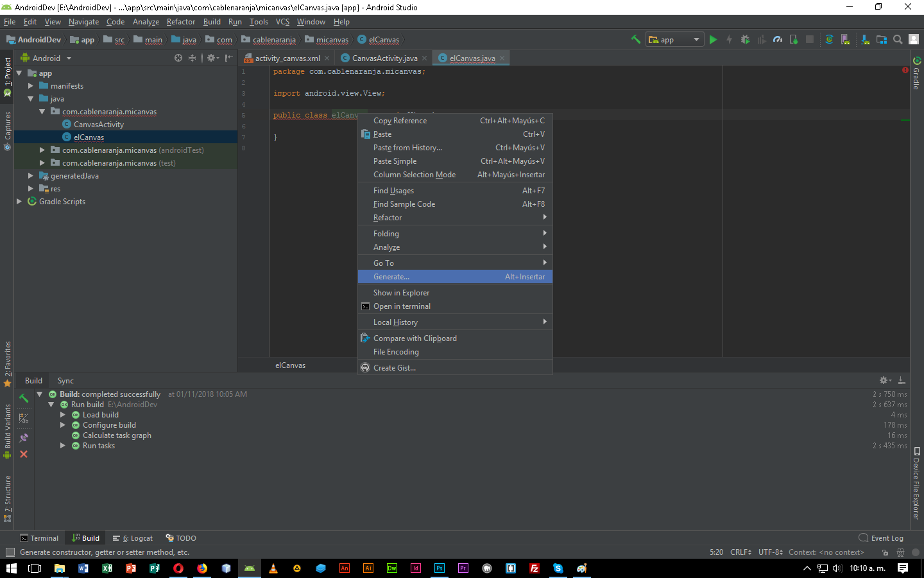Open VLC from the Windows taskbar
Screen dimensions: 924x578
point(273,568)
